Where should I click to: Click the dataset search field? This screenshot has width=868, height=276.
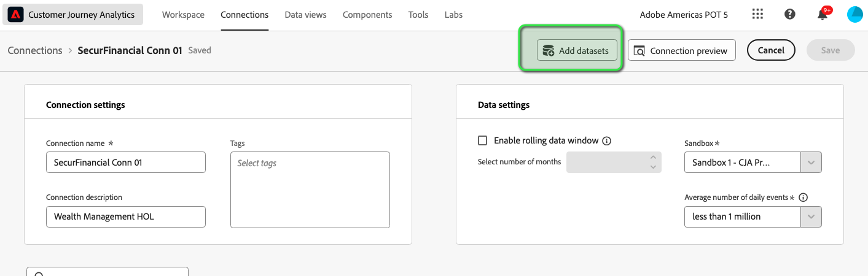pos(108,272)
